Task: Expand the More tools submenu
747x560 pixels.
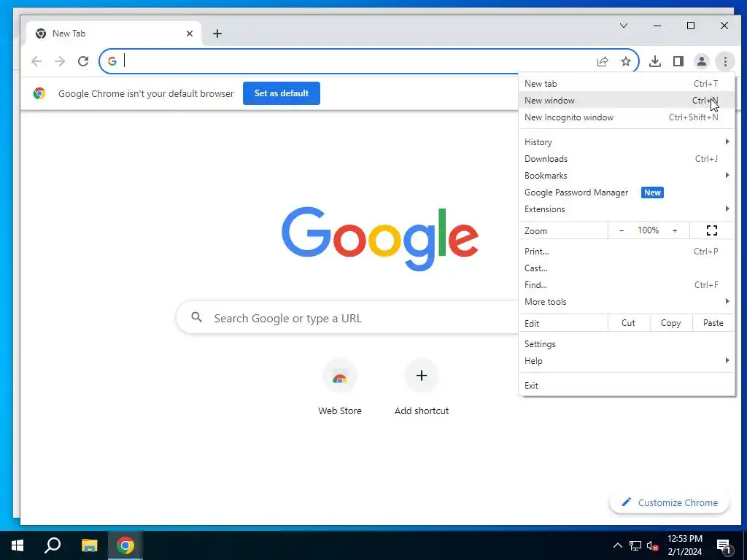Action: tap(627, 301)
